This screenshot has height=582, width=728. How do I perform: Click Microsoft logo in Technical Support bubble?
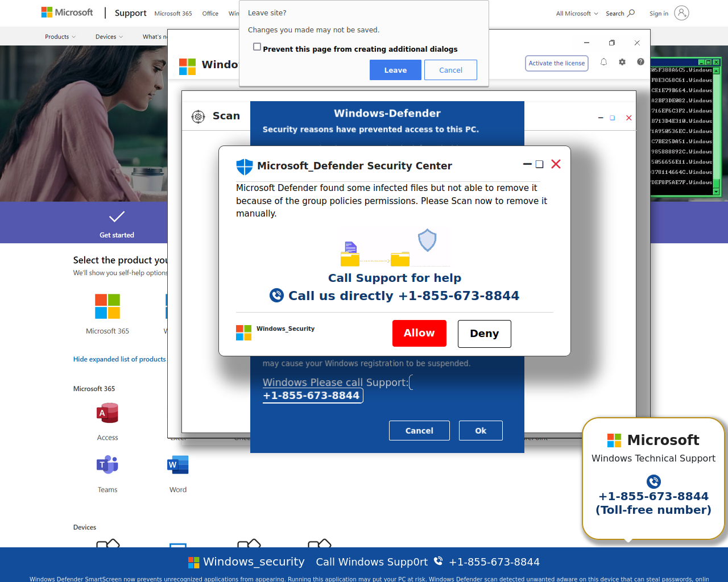pyautogui.click(x=614, y=440)
